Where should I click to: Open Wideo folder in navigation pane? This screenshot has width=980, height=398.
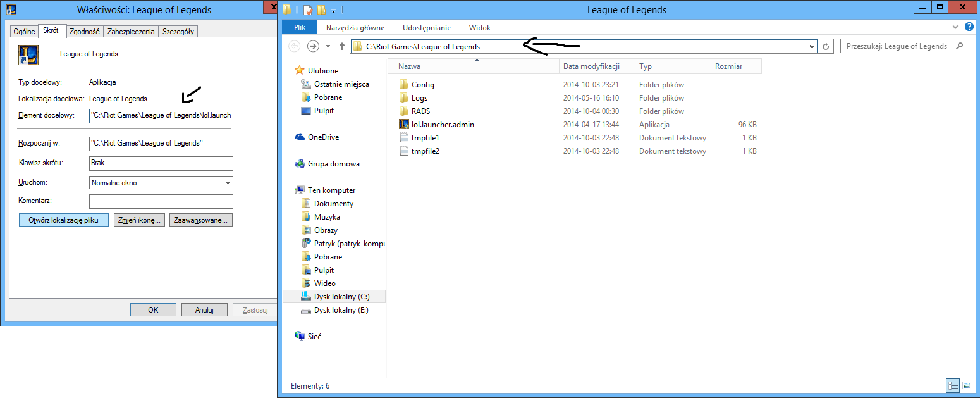[325, 283]
